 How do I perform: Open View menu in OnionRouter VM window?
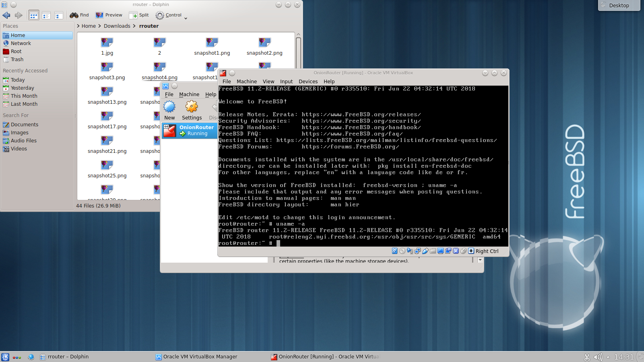coord(268,82)
